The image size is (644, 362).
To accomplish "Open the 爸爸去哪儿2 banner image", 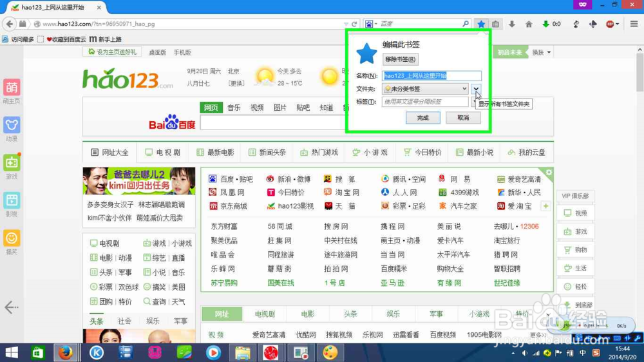I will click(139, 181).
